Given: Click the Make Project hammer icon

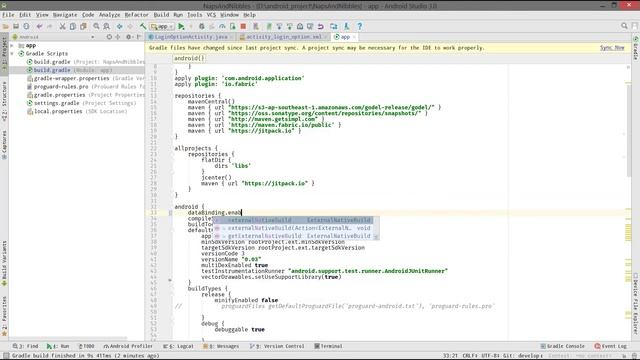Looking at the screenshot, I should pyautogui.click(x=143, y=27).
